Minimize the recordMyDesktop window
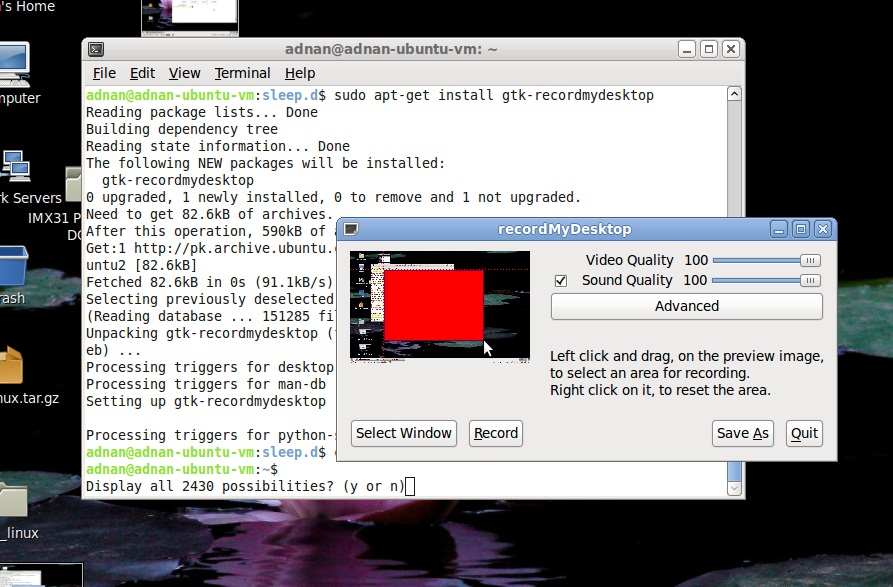 click(779, 229)
